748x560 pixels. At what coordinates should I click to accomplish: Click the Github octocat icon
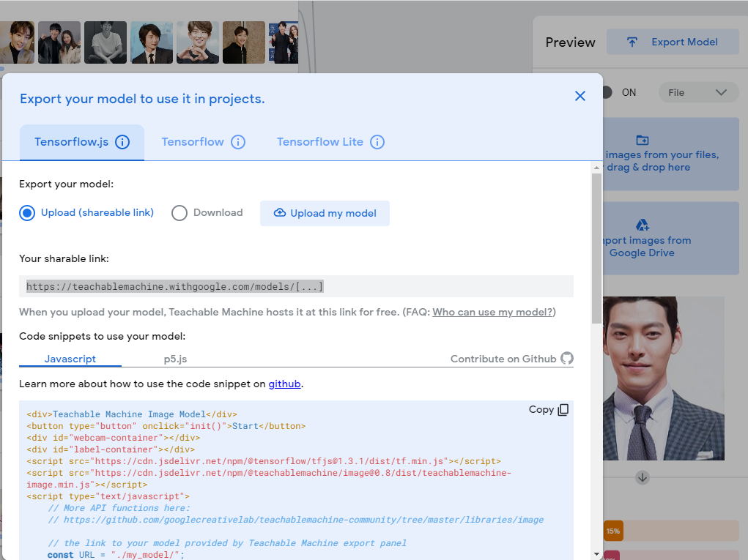click(567, 359)
